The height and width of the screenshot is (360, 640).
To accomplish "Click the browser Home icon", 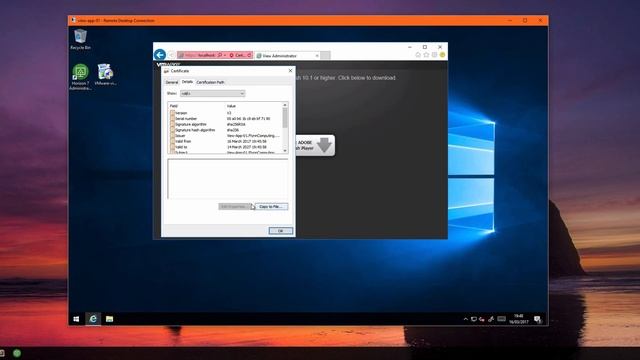I will tap(418, 55).
